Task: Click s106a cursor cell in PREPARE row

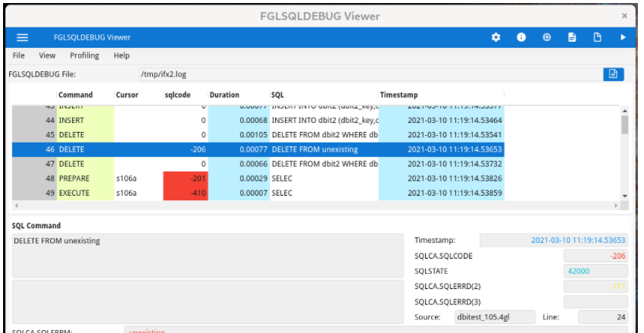Action: (139, 178)
